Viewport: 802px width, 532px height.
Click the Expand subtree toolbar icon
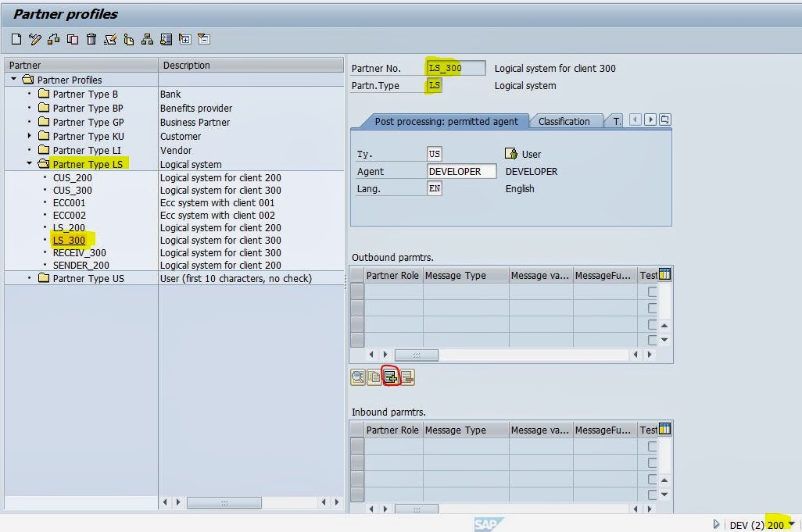[184, 39]
